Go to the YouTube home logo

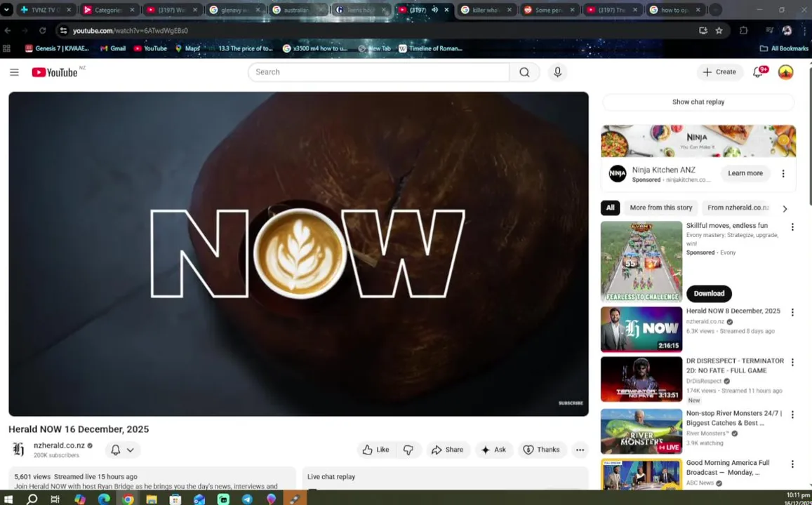pyautogui.click(x=55, y=72)
